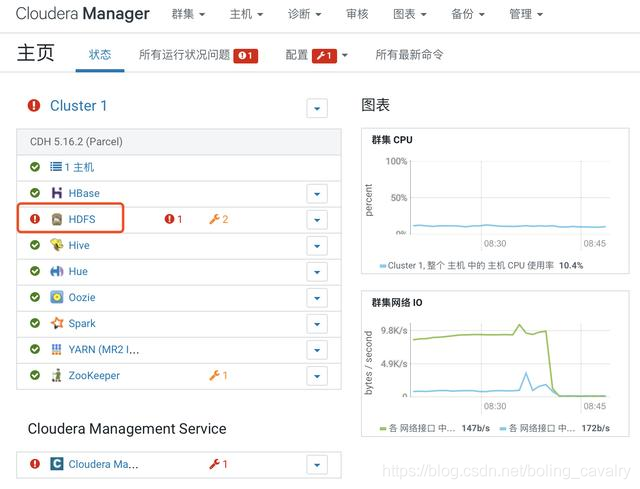The height and width of the screenshot is (489, 640).
Task: Open Hue actions dropdown
Action: pyautogui.click(x=317, y=272)
